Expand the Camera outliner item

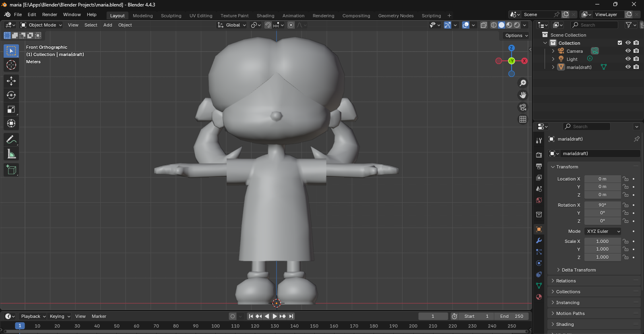click(x=553, y=51)
